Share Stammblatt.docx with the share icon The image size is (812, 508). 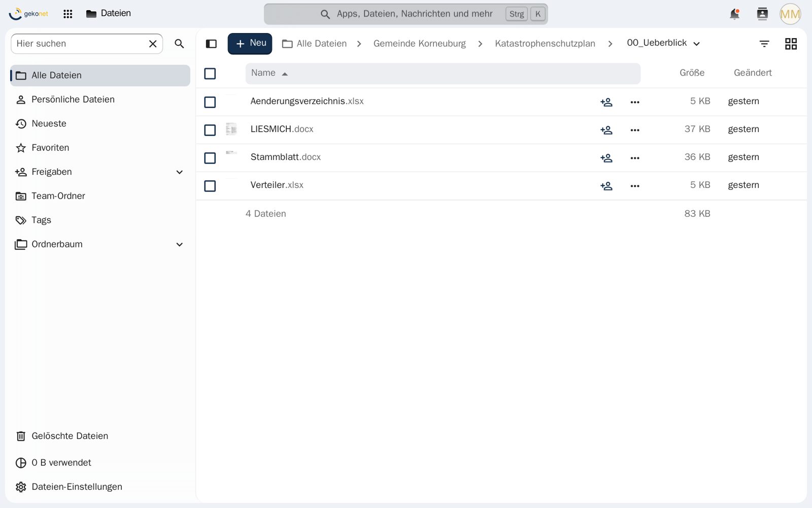click(606, 158)
